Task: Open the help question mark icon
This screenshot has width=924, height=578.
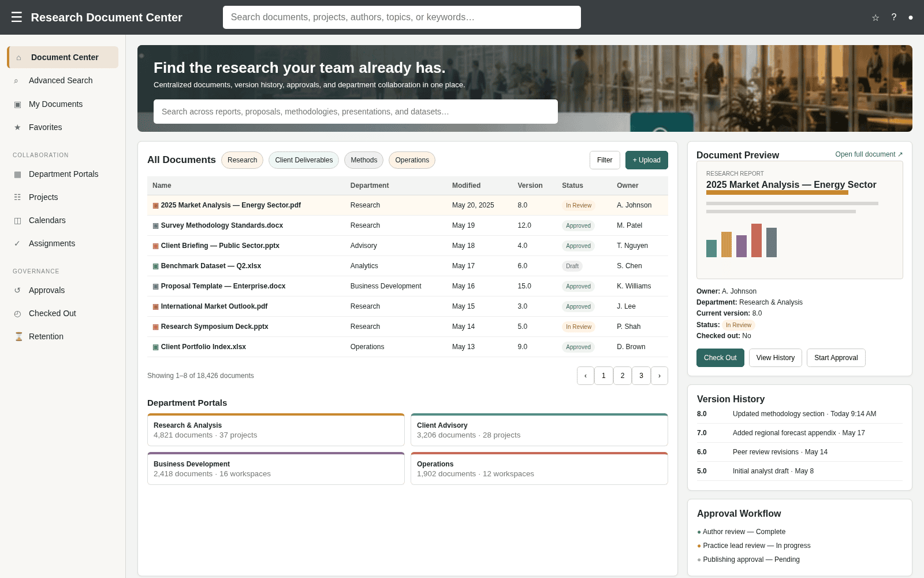Action: point(893,17)
